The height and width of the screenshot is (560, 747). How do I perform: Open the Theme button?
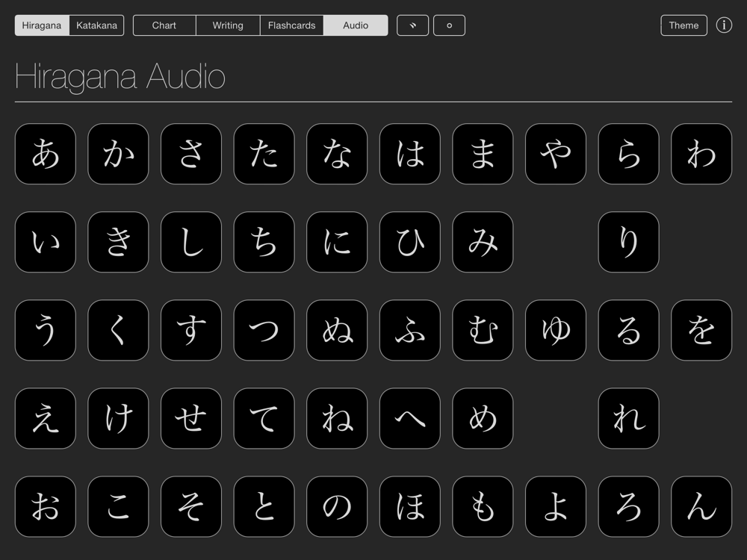pos(684,25)
